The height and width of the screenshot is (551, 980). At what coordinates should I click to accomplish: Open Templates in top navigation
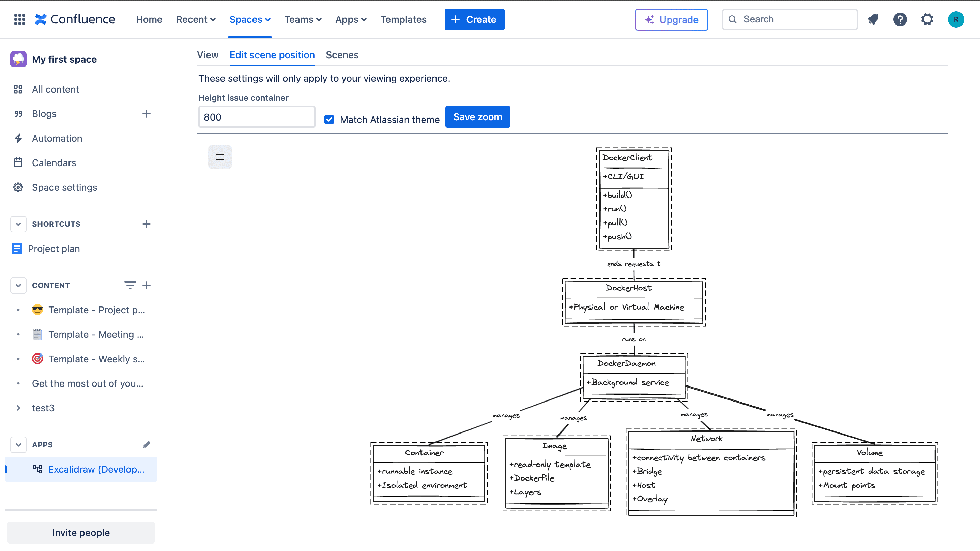pyautogui.click(x=403, y=19)
